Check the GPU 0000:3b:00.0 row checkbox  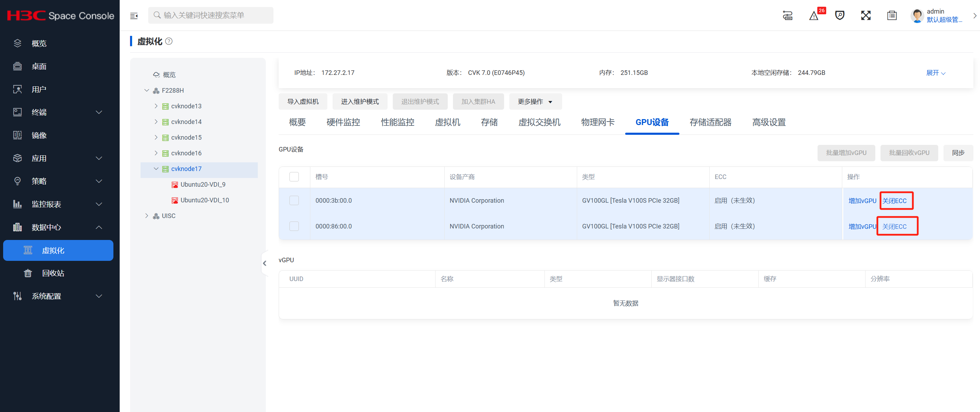pyautogui.click(x=294, y=200)
